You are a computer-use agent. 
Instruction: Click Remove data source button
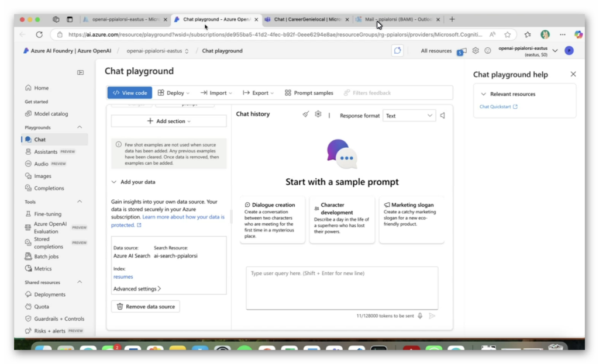(146, 306)
